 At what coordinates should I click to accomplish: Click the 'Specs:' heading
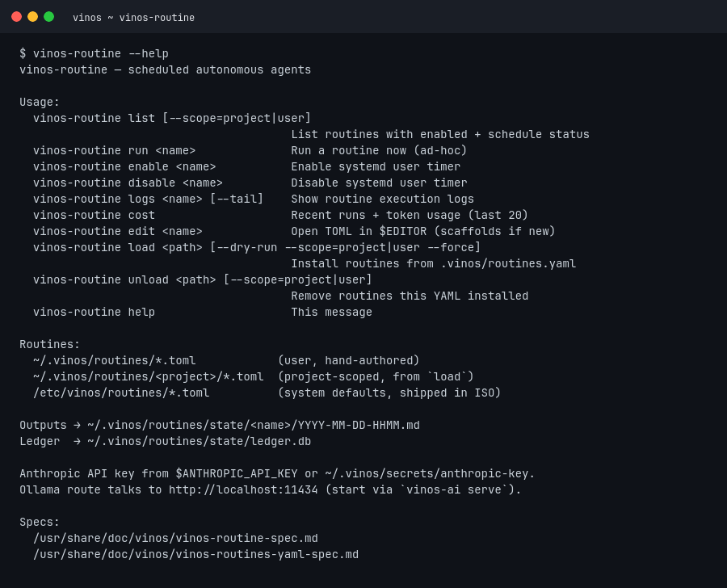click(x=40, y=522)
